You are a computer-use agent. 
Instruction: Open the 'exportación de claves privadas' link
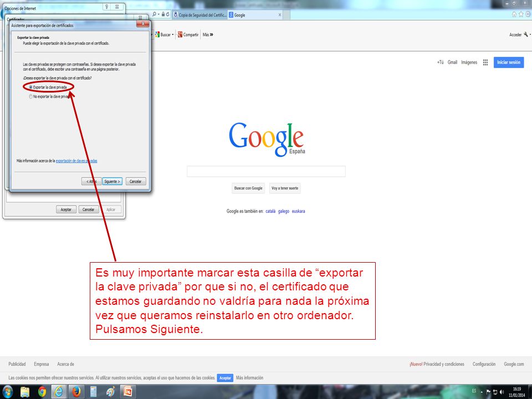(x=76, y=161)
